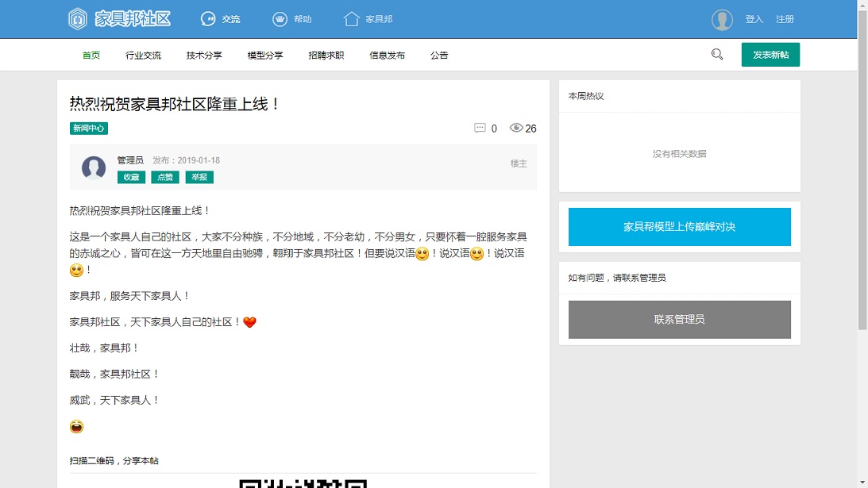Click the red heart emoji
868x488 pixels.
[249, 322]
